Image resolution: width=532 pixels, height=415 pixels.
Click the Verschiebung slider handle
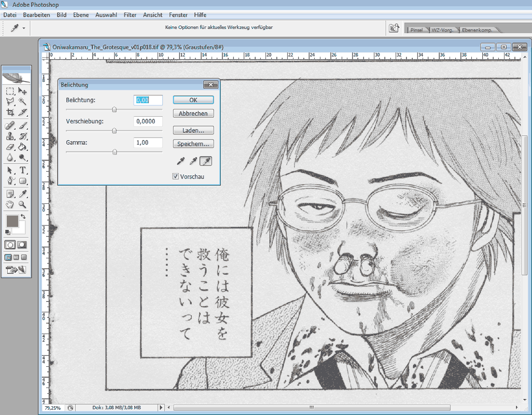coord(115,131)
